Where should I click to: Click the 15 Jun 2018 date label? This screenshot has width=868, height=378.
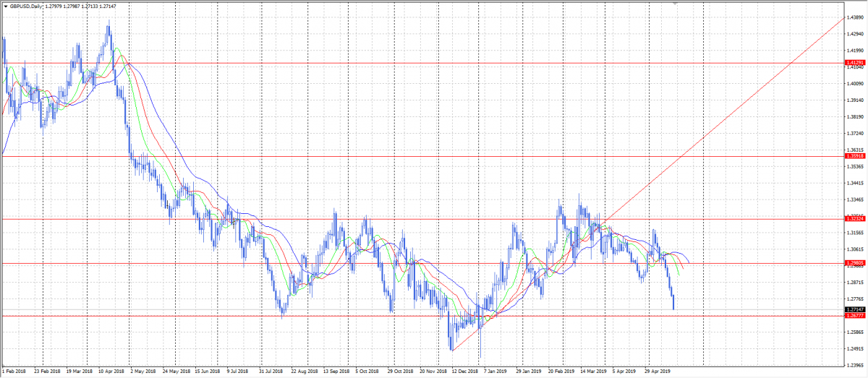(208, 372)
